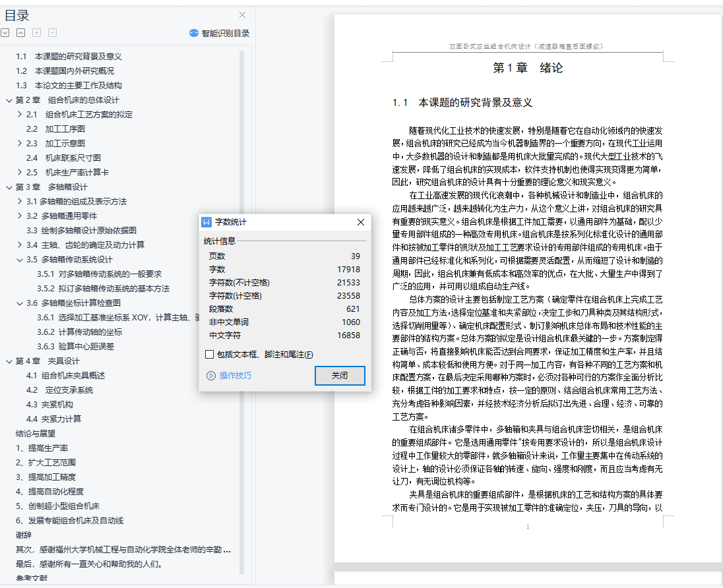
Task: Expand 2.5 机床生产率计算卡 node
Action: pyautogui.click(x=19, y=172)
